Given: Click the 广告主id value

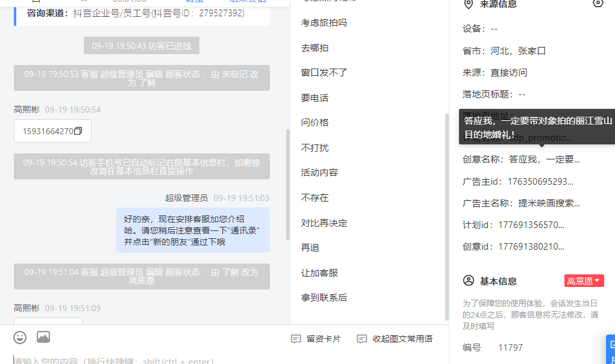Looking at the screenshot, I should click(x=540, y=182).
